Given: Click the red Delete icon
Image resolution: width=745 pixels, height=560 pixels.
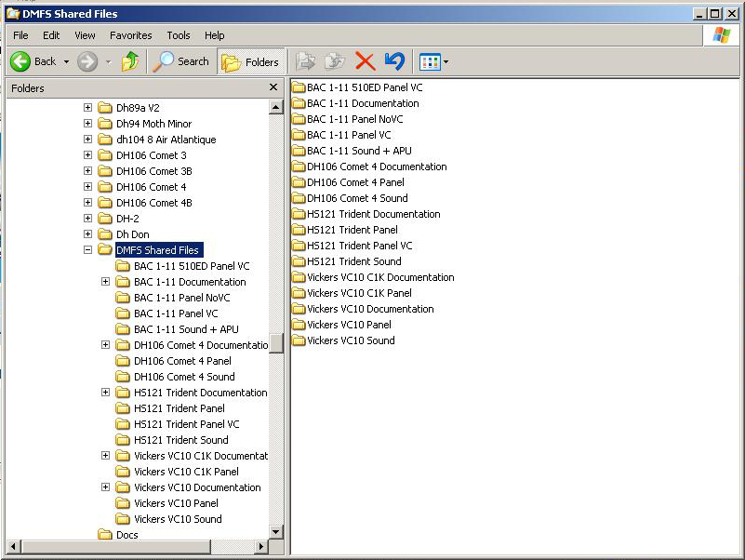Looking at the screenshot, I should click(365, 61).
